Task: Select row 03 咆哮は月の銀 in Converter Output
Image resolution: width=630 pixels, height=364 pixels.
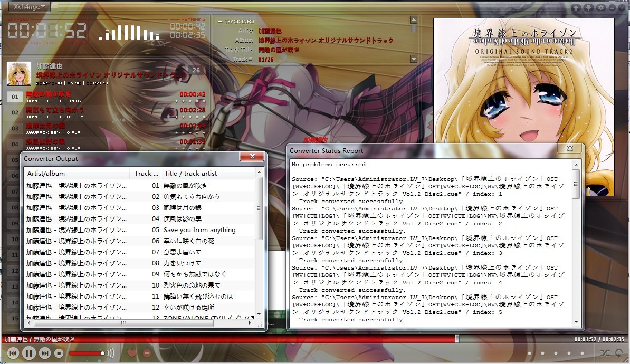Action: (139, 208)
